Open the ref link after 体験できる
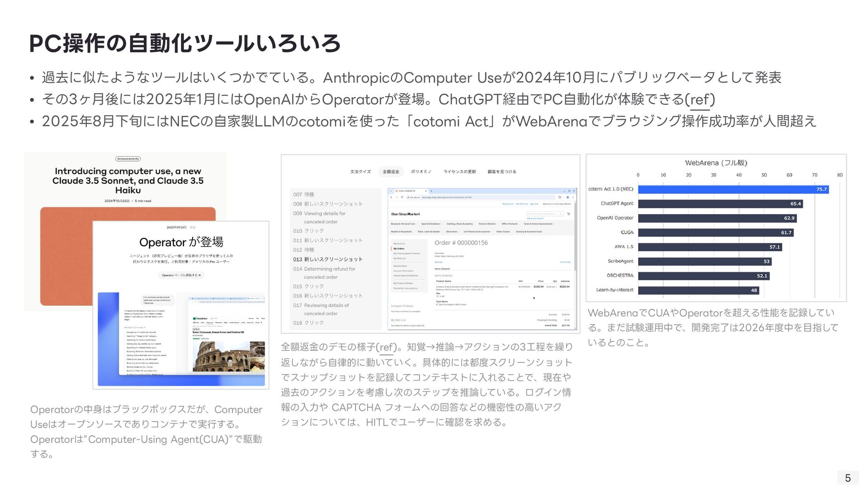Image resolution: width=868 pixels, height=488 pixels. [700, 99]
